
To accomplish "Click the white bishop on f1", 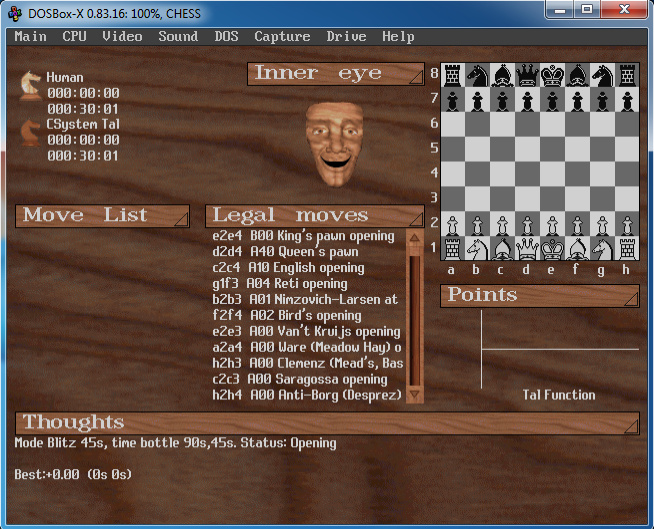I will coord(577,248).
